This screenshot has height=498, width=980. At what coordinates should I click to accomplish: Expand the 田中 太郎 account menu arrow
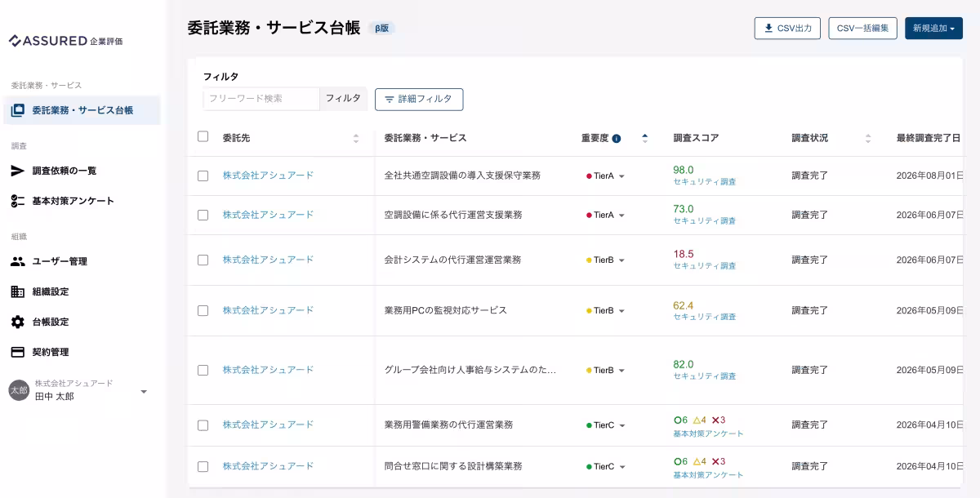[144, 391]
